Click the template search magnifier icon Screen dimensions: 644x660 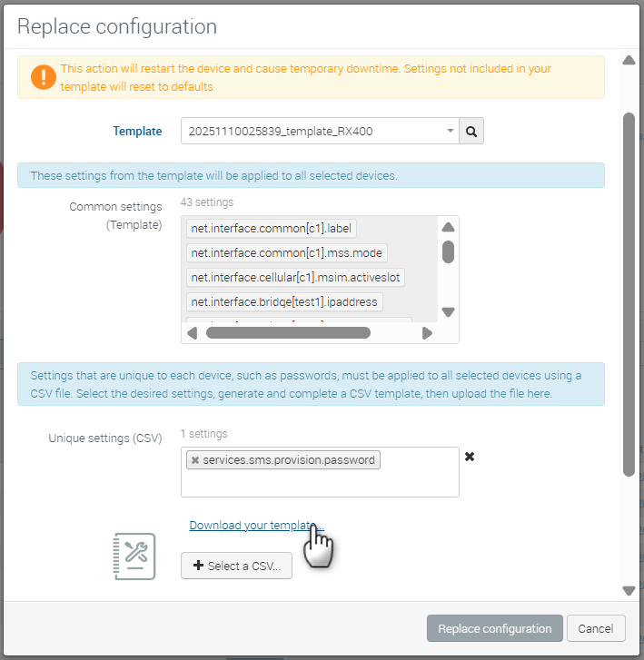[471, 131]
